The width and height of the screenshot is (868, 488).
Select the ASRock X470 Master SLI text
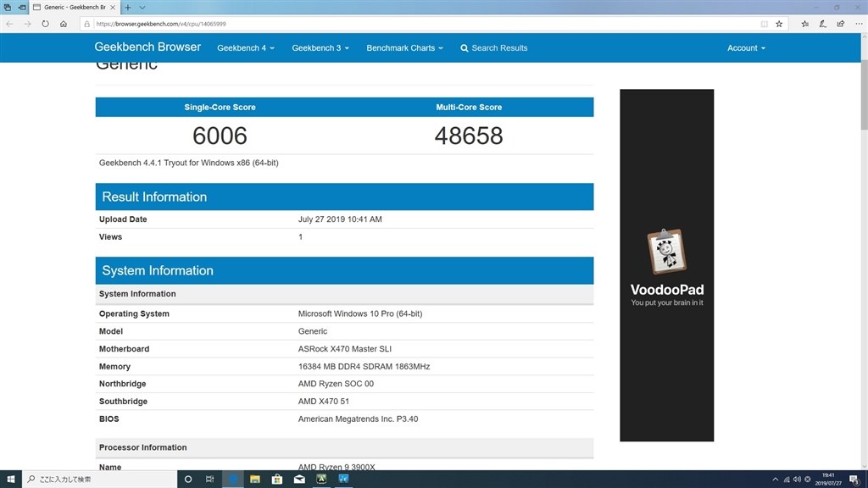344,348
